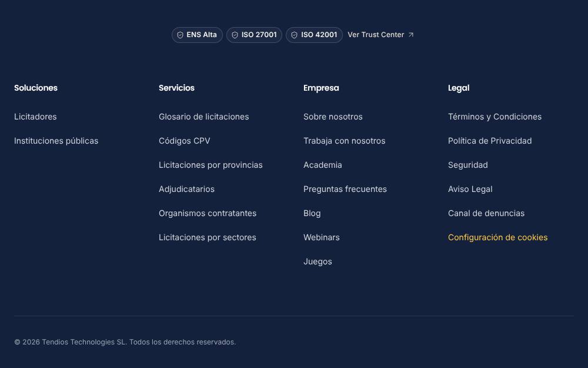Click the 2026 Tendios Technologies copyright text
Image resolution: width=588 pixels, height=368 pixels.
point(125,342)
